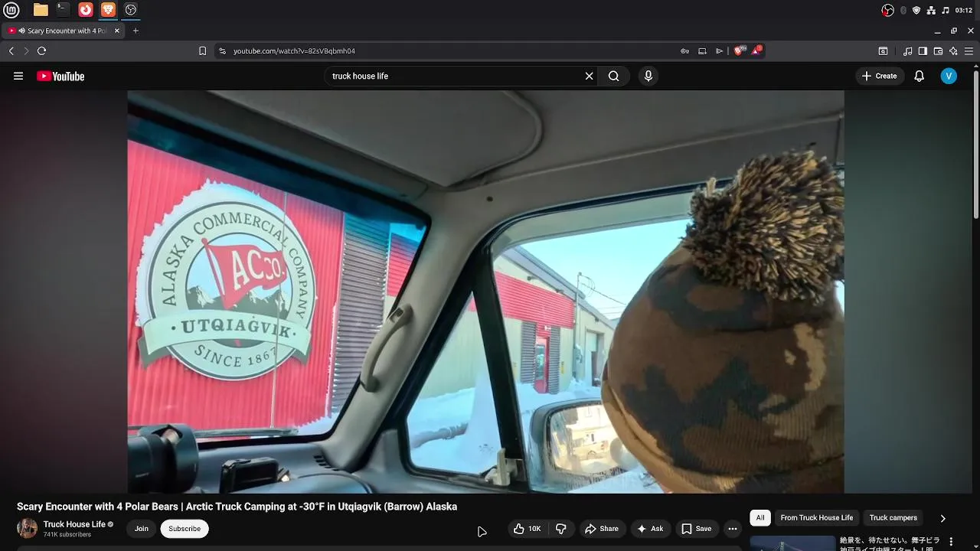Open the page search icon in toolbar
The width and height of the screenshot is (980, 551).
point(883,51)
